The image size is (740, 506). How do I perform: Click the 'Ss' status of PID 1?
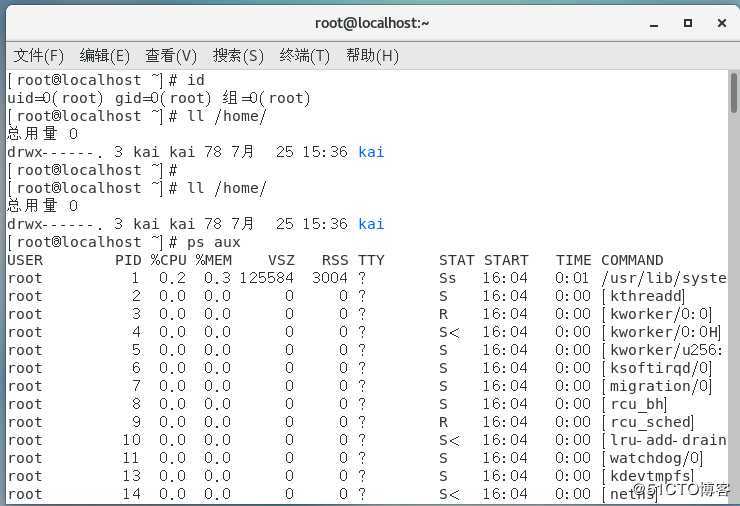447,278
